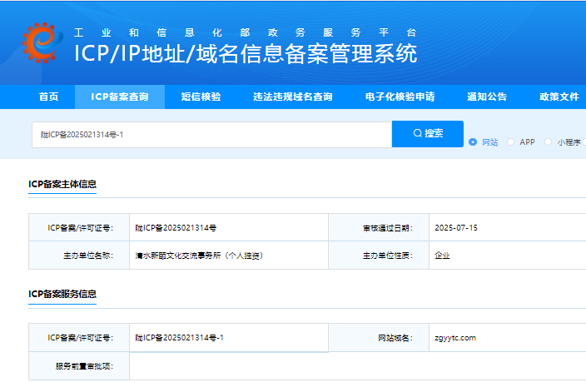The width and height of the screenshot is (586, 392).
Task: Select the 网站 radio button
Action: [x=474, y=142]
